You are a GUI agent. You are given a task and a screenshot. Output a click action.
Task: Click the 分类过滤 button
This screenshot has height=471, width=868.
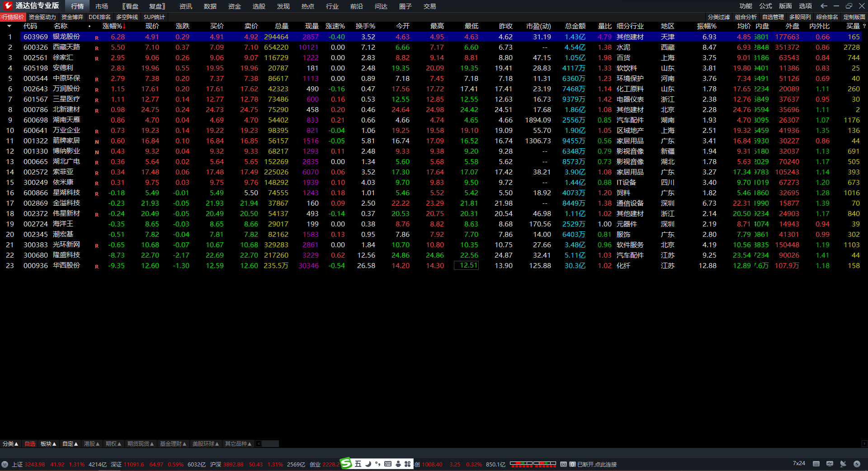point(719,17)
